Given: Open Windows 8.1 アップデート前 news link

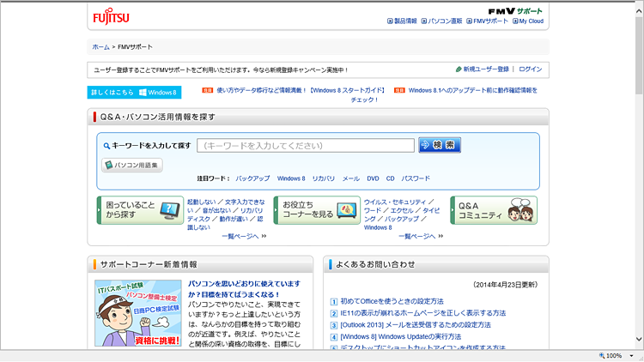Looking at the screenshot, I should [473, 90].
